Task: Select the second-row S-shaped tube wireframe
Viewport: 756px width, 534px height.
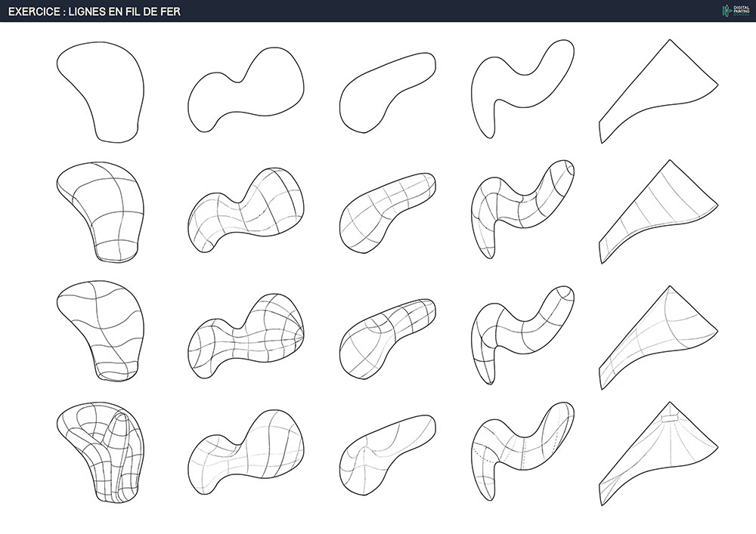Action: 522,208
